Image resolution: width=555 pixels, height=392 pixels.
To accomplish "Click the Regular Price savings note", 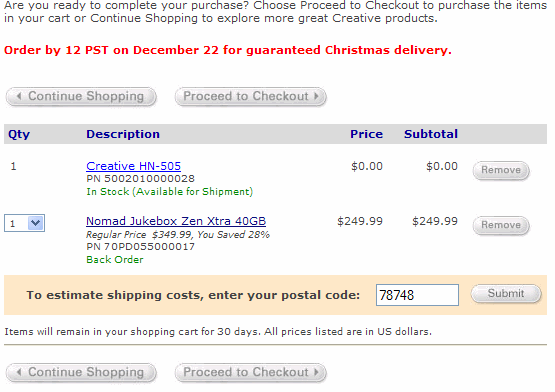I will [178, 234].
